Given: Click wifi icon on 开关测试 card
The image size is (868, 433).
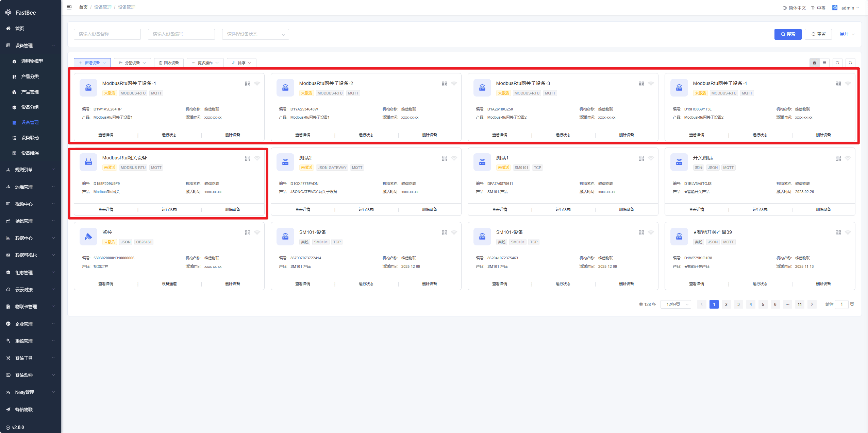Looking at the screenshot, I should tap(848, 158).
